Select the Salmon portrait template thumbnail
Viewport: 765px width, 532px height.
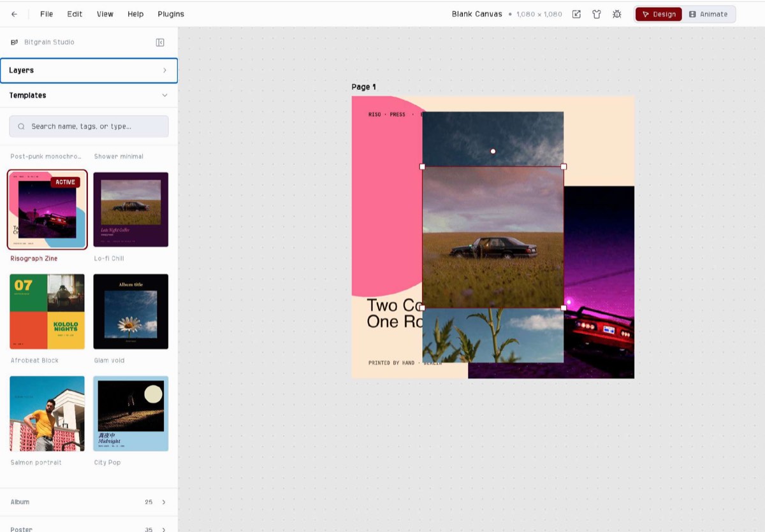click(47, 413)
